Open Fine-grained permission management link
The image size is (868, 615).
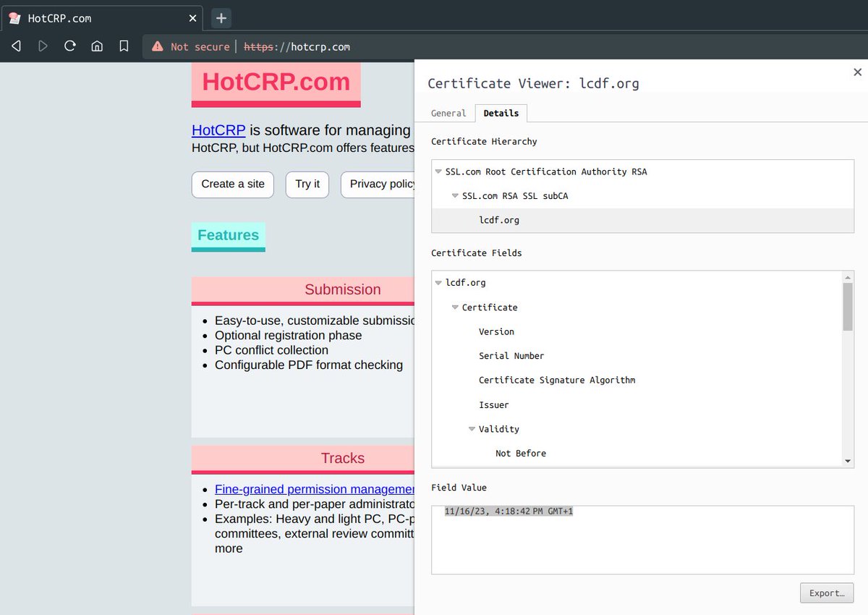coord(315,489)
